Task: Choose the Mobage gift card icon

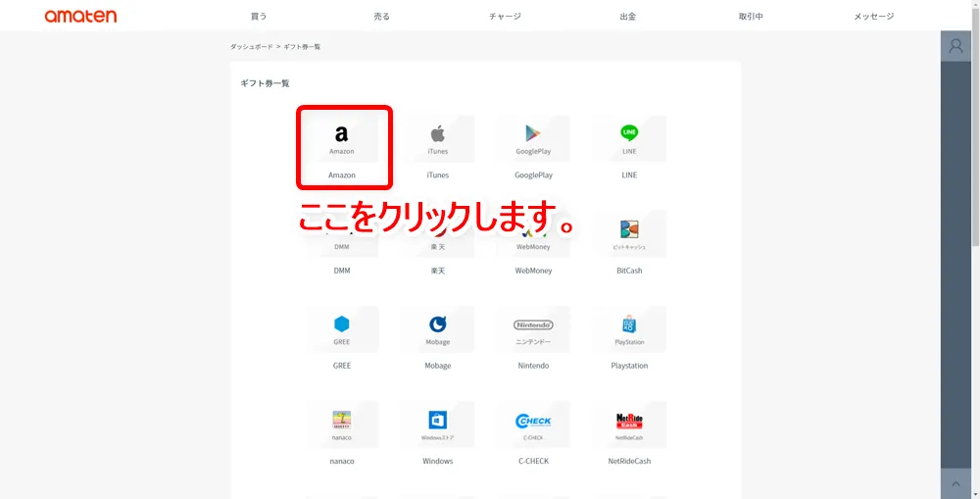Action: click(437, 329)
